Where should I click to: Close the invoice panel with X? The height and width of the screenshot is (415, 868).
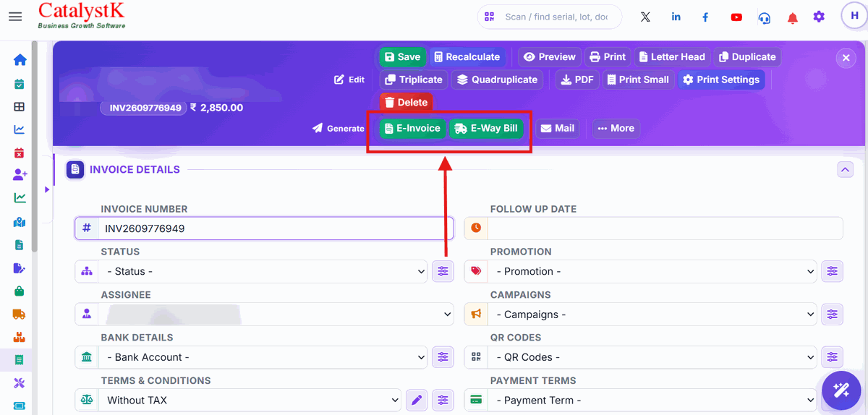tap(846, 59)
